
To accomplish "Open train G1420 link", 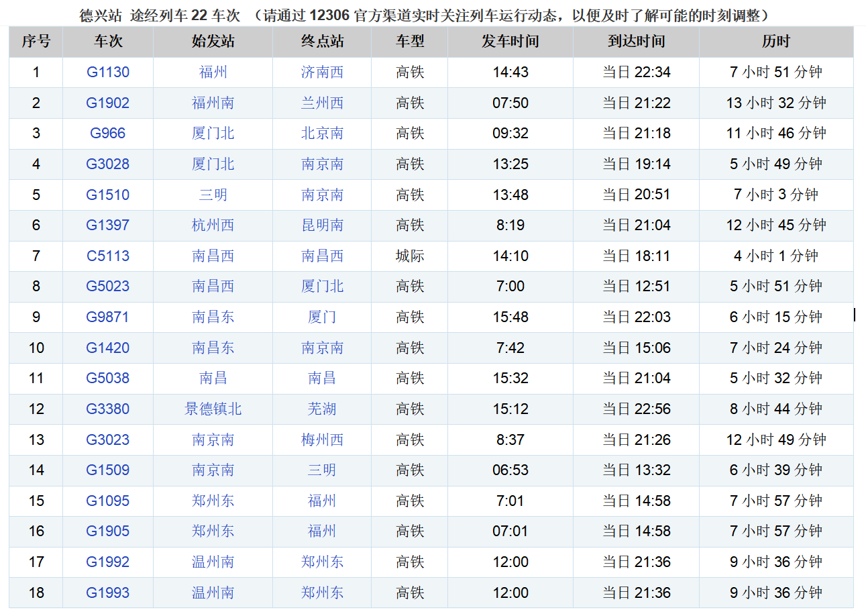I will tap(108, 348).
